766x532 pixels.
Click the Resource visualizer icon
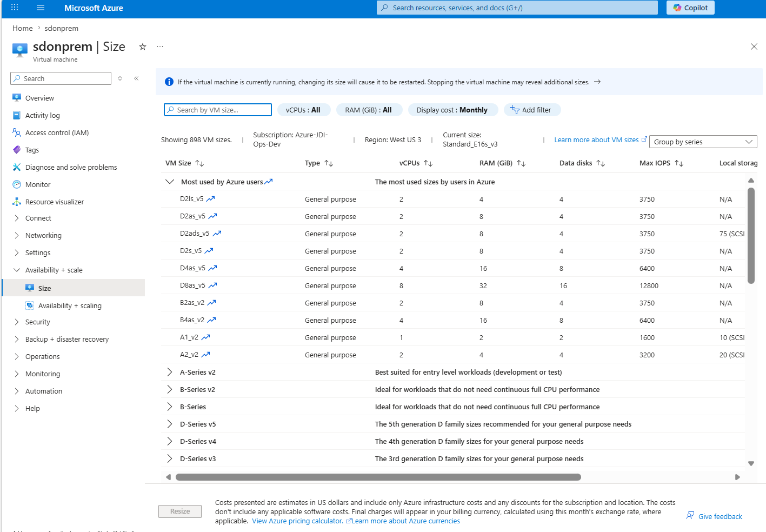coord(17,202)
